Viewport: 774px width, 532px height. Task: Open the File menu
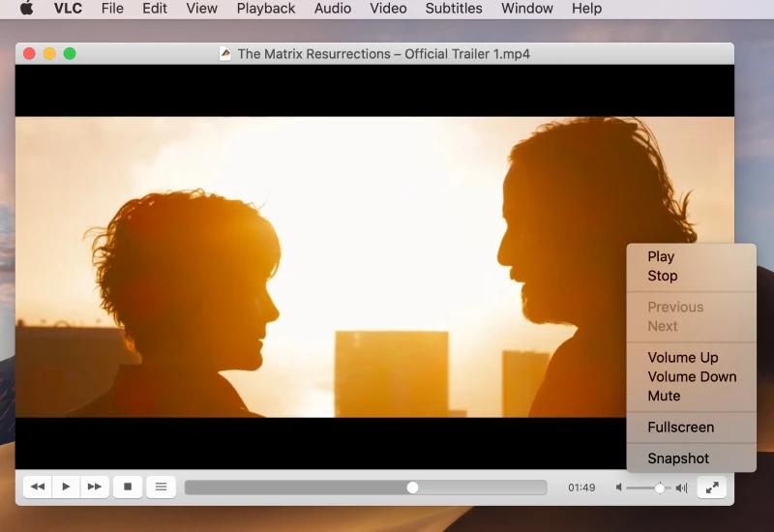(112, 9)
